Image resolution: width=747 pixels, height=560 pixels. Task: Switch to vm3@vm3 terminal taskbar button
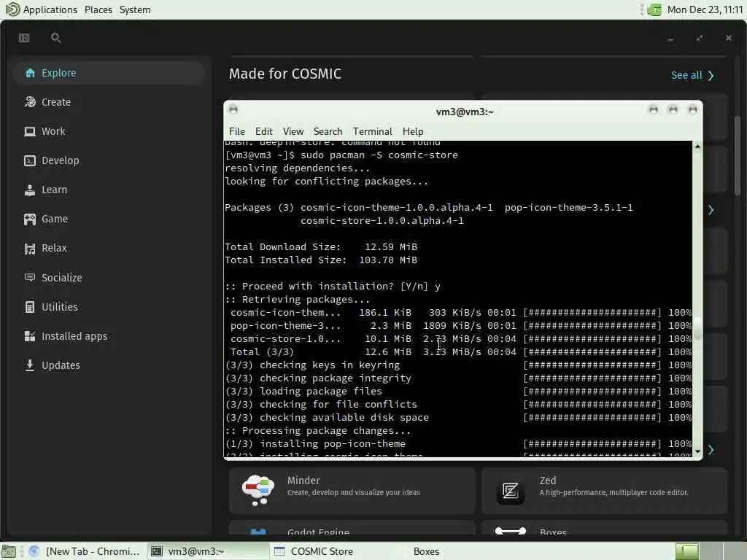coord(208,551)
